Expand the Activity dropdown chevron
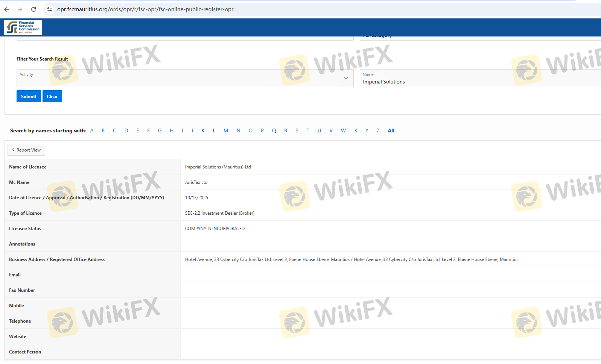 (x=346, y=78)
